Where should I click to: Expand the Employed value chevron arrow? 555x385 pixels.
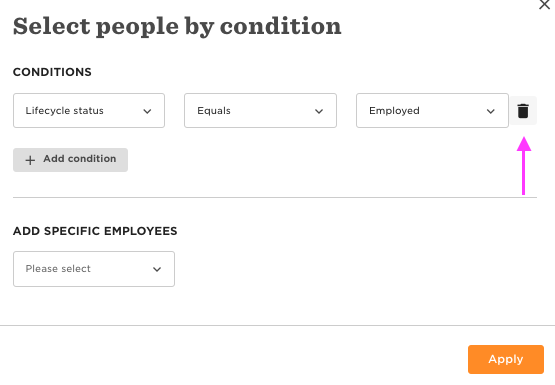(x=491, y=111)
